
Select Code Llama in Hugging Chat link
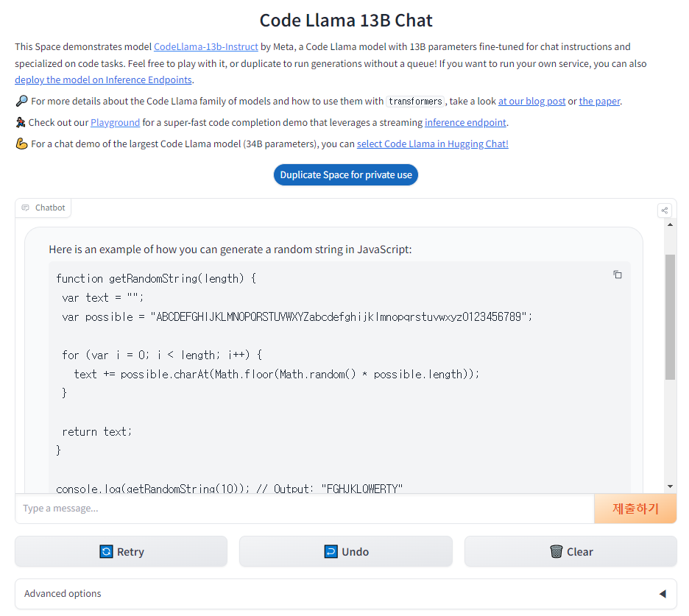(432, 144)
